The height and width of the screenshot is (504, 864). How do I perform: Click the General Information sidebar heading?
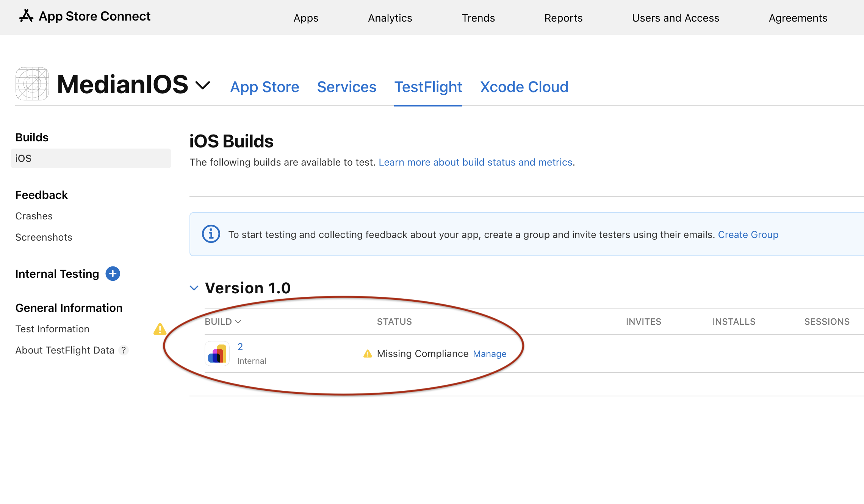pyautogui.click(x=69, y=308)
